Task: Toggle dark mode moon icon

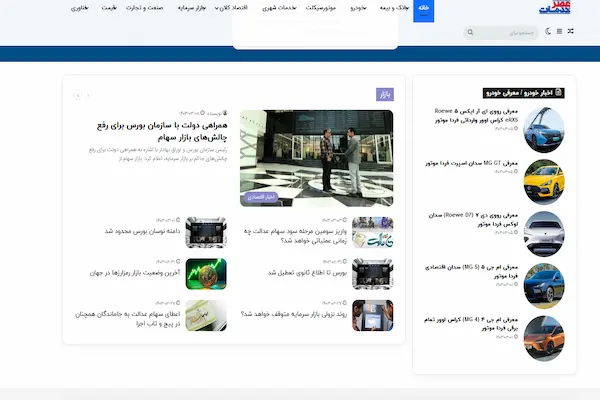Action: (546, 32)
